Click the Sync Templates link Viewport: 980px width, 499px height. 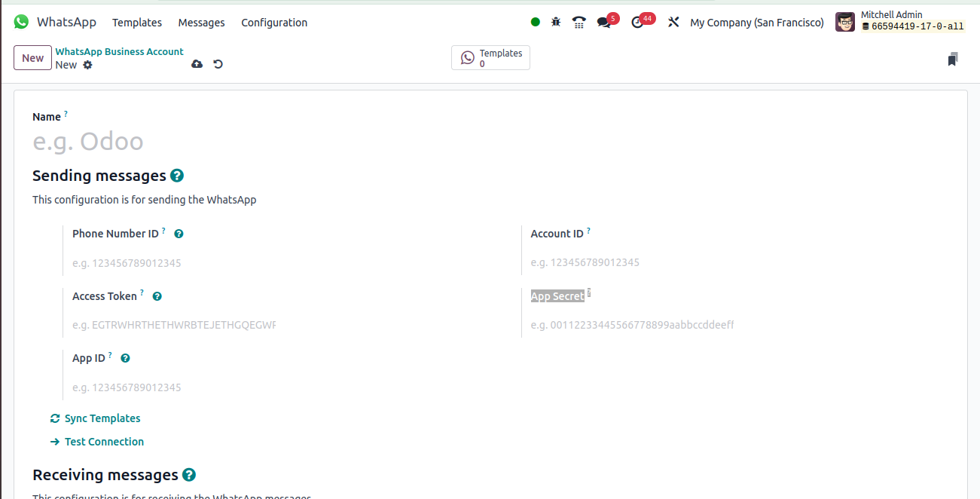(x=95, y=418)
